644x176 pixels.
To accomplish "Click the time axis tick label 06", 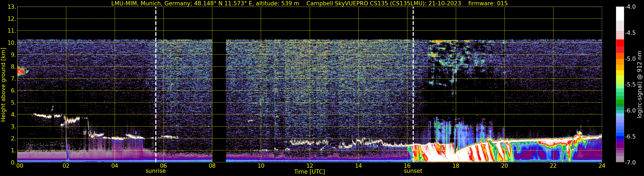I will [x=163, y=166].
